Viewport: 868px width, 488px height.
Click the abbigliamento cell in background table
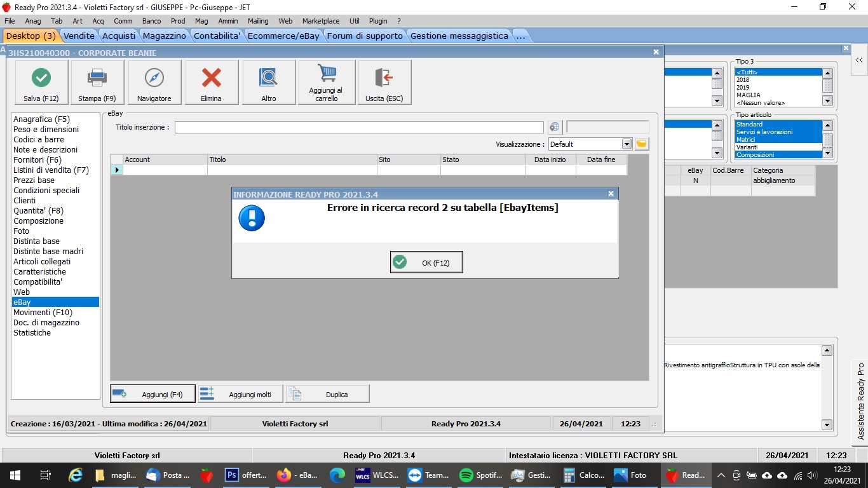coord(783,180)
